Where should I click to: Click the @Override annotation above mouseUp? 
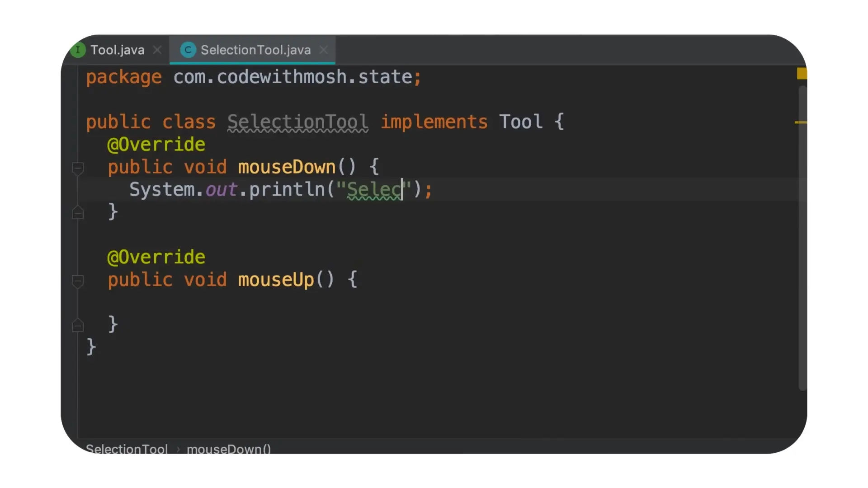pyautogui.click(x=156, y=257)
